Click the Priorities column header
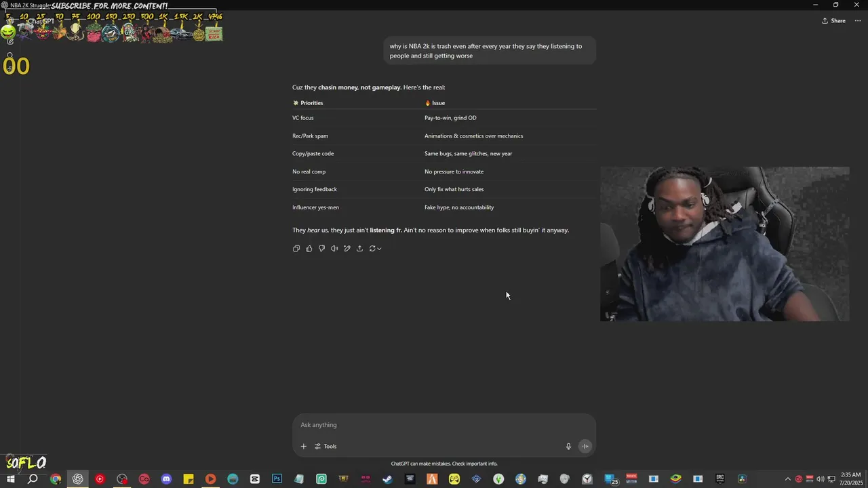The height and width of the screenshot is (488, 868). pyautogui.click(x=308, y=103)
